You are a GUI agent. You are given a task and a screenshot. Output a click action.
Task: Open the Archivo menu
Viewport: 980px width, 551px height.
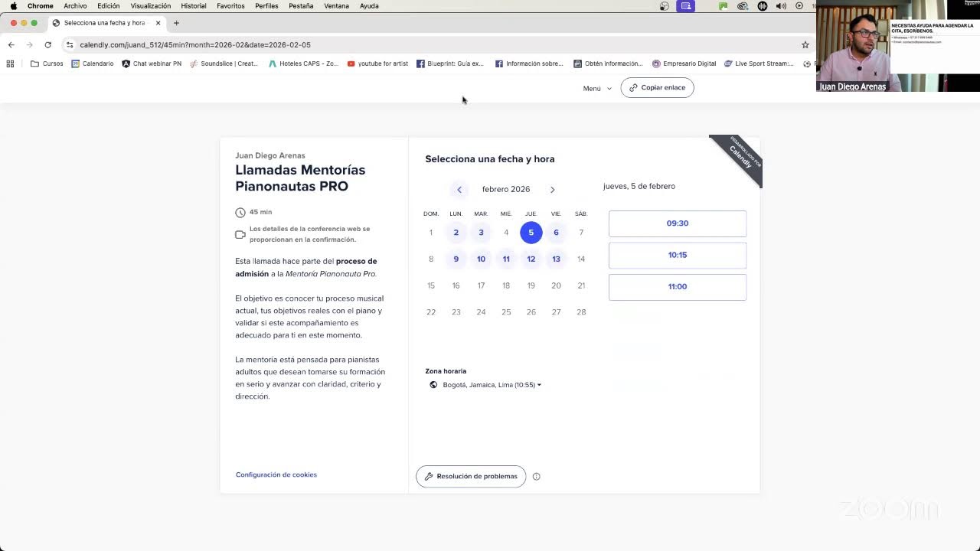pos(75,5)
